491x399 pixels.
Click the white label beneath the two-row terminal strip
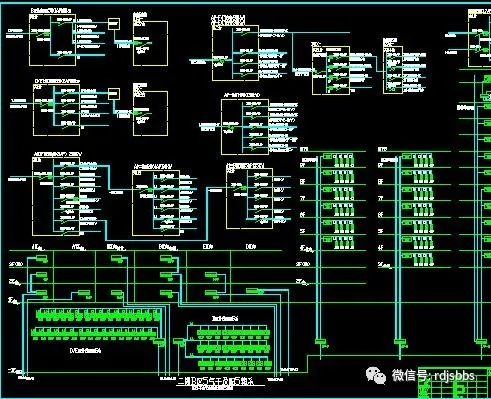[x=85, y=350]
